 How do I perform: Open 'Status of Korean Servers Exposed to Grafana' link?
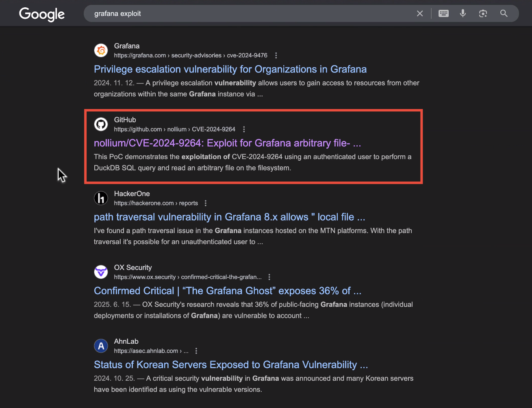coord(231,364)
